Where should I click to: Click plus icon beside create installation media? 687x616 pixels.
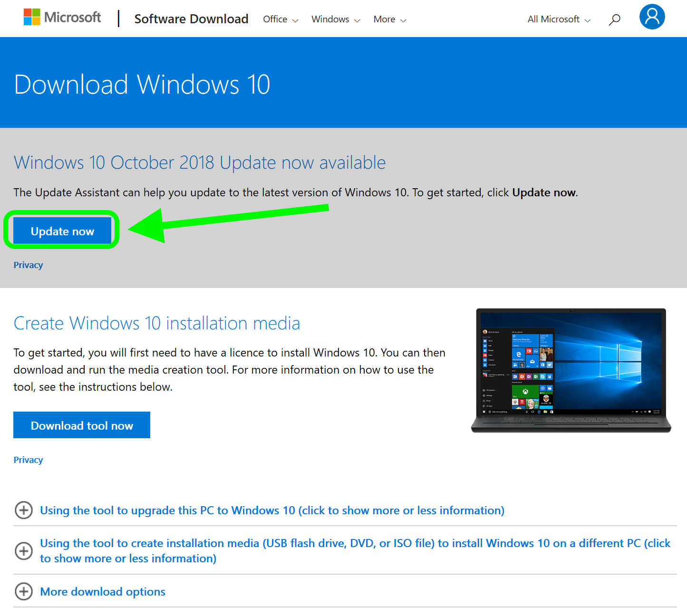click(24, 551)
